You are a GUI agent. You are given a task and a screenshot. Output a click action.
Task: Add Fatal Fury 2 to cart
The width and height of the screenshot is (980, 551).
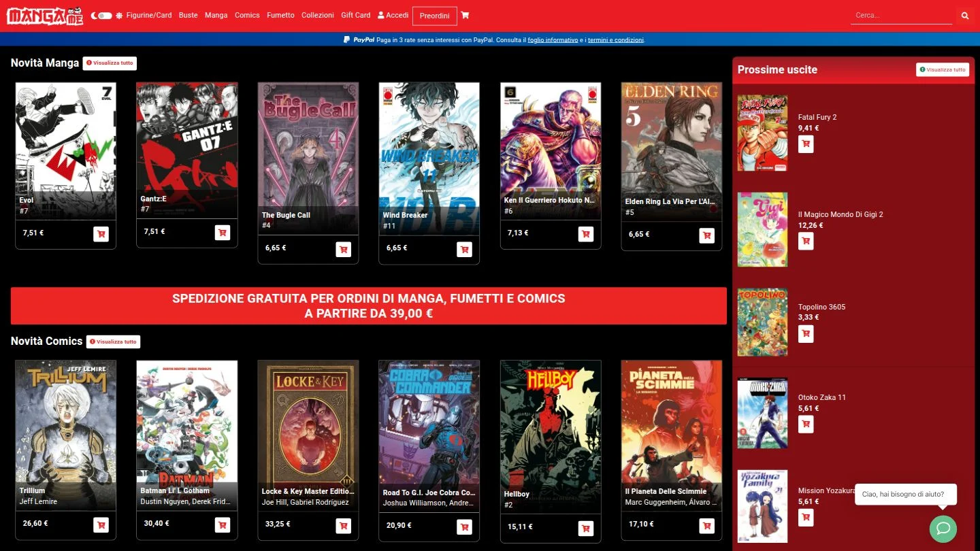point(806,144)
